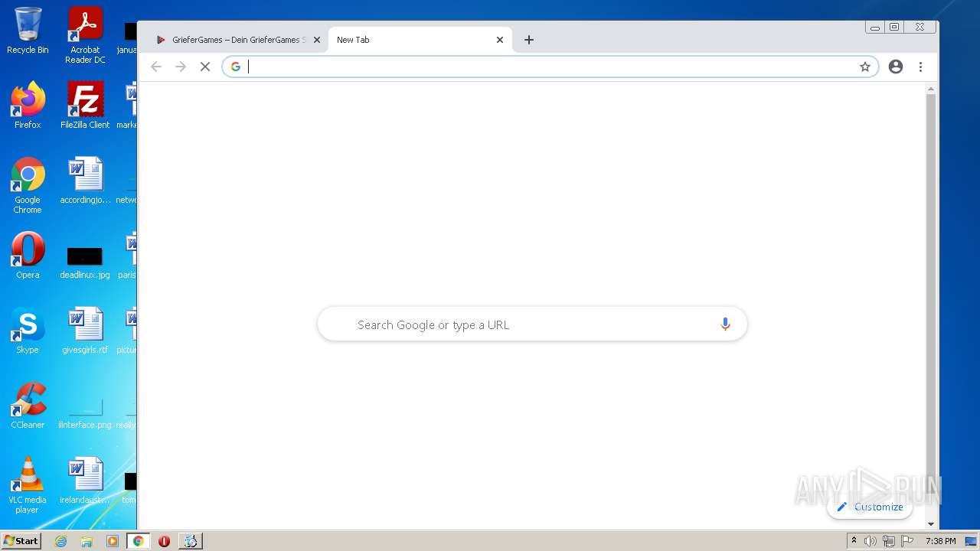Image resolution: width=980 pixels, height=551 pixels.
Task: Click the Opera taskbar icon
Action: pyautogui.click(x=164, y=541)
